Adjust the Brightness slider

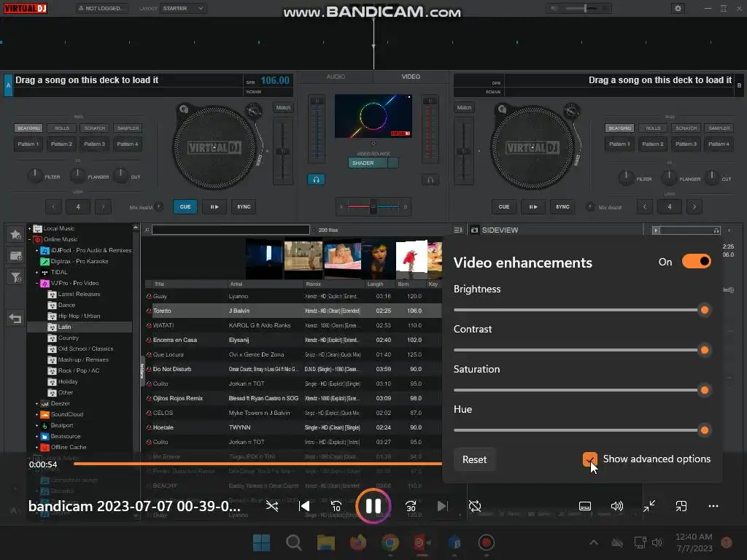pos(581,310)
